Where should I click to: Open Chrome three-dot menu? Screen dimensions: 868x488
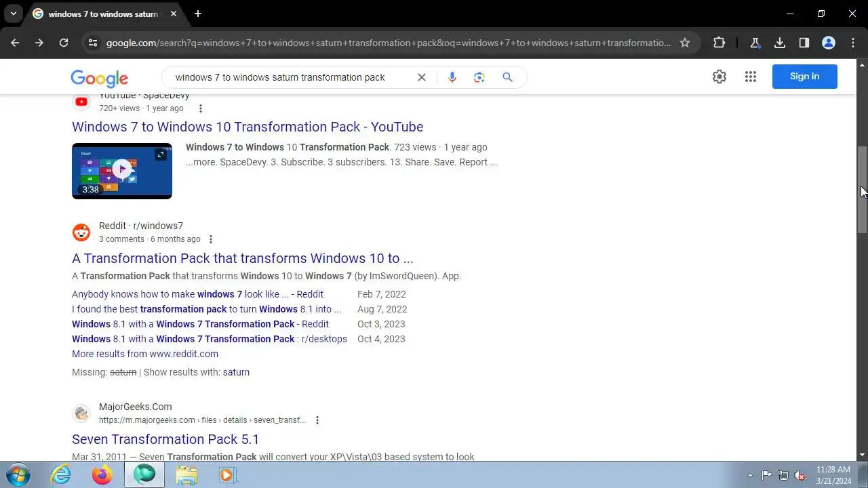coord(853,43)
